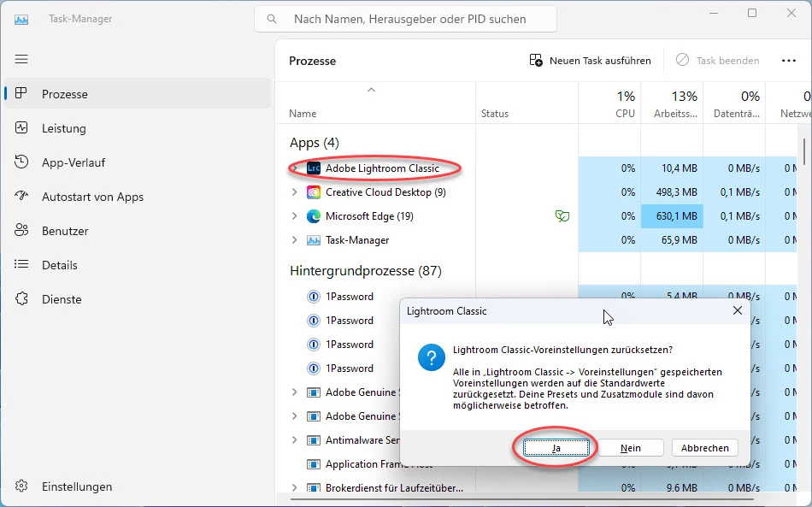Click the Benutzer people icon
The height and width of the screenshot is (507, 812).
tap(21, 230)
